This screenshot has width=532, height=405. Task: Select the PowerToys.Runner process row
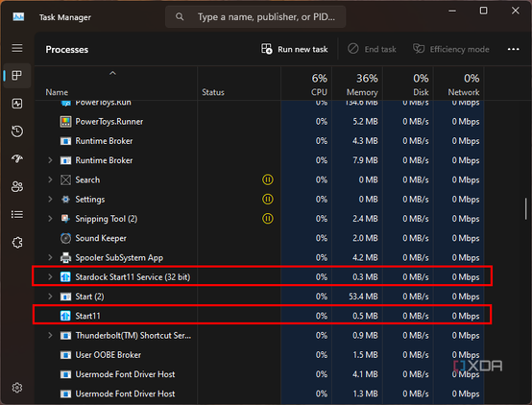(259, 122)
